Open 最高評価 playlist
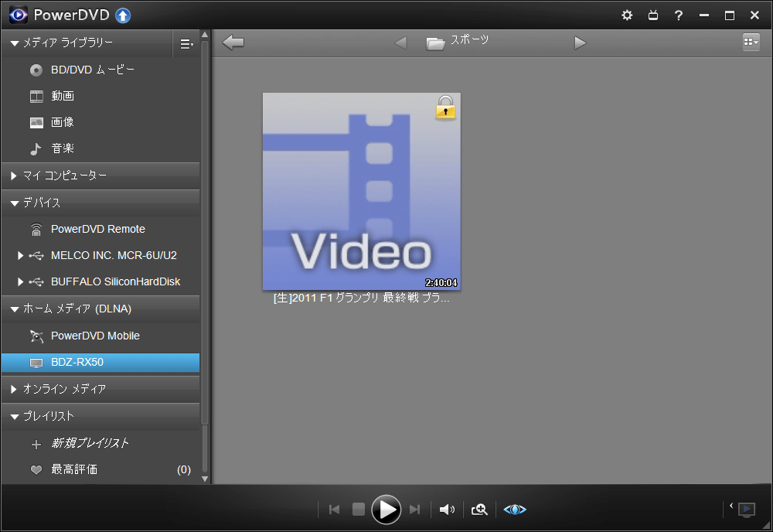773x532 pixels. pos(100,469)
